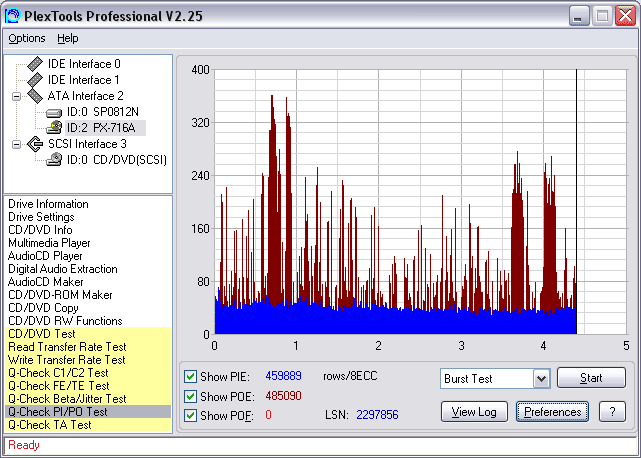641x458 pixels.
Task: Click the PIE value 459889
Action: click(x=283, y=376)
